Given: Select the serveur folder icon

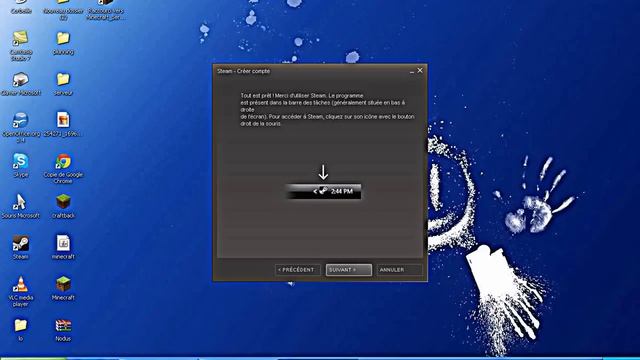Looking at the screenshot, I should coord(63,79).
